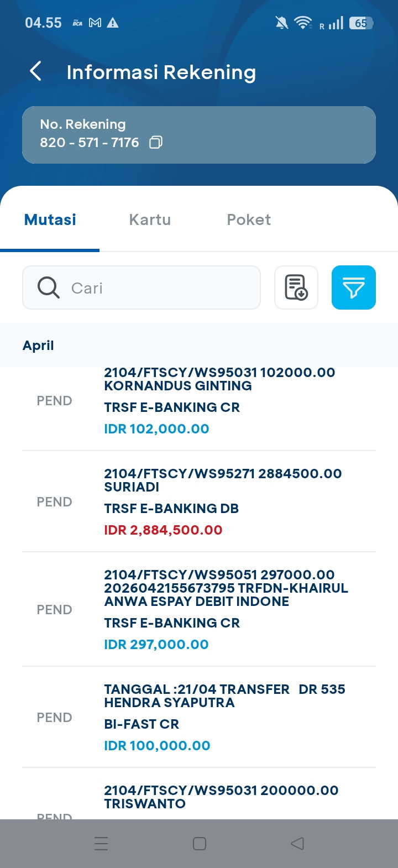Open the transaction filter icon

click(353, 287)
